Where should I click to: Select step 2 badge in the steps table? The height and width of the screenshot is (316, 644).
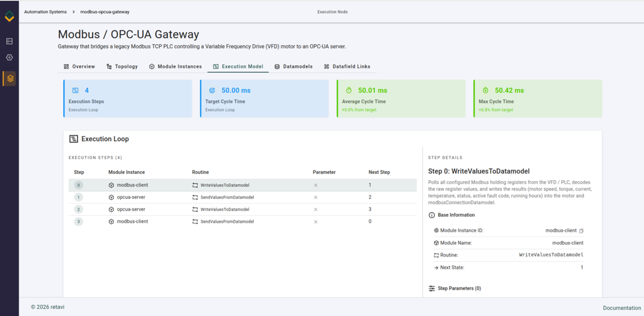(x=79, y=210)
